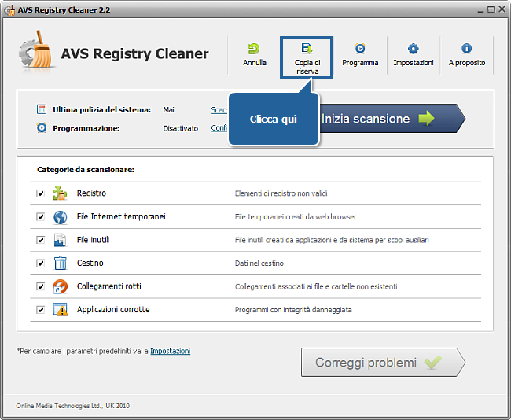Uncheck File Internet temporanei checkbox
This screenshot has width=511, height=420.
[x=40, y=216]
